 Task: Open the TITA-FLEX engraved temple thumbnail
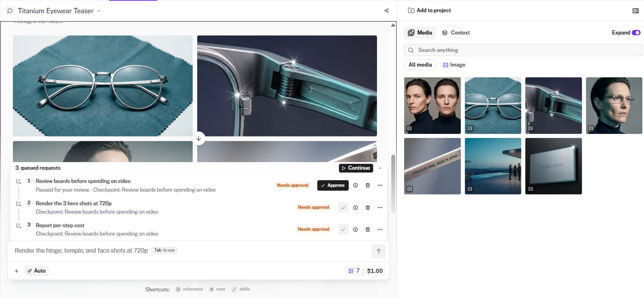[x=432, y=166]
